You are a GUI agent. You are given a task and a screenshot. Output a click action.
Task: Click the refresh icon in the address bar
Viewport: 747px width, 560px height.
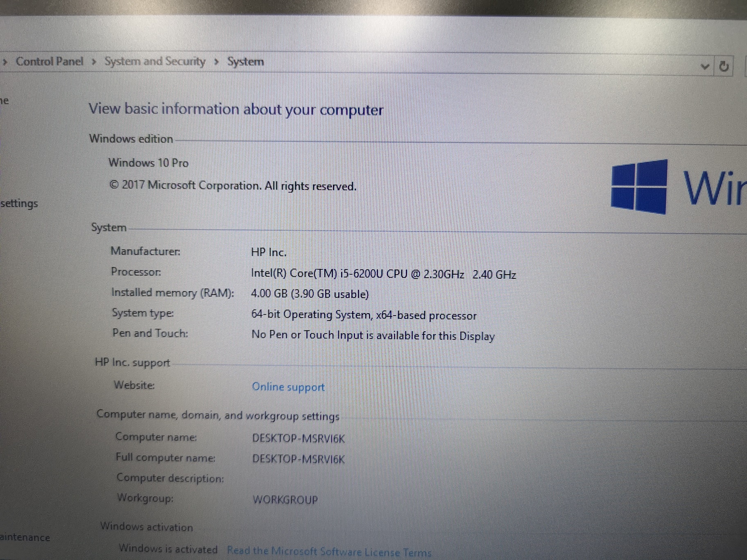pos(724,65)
